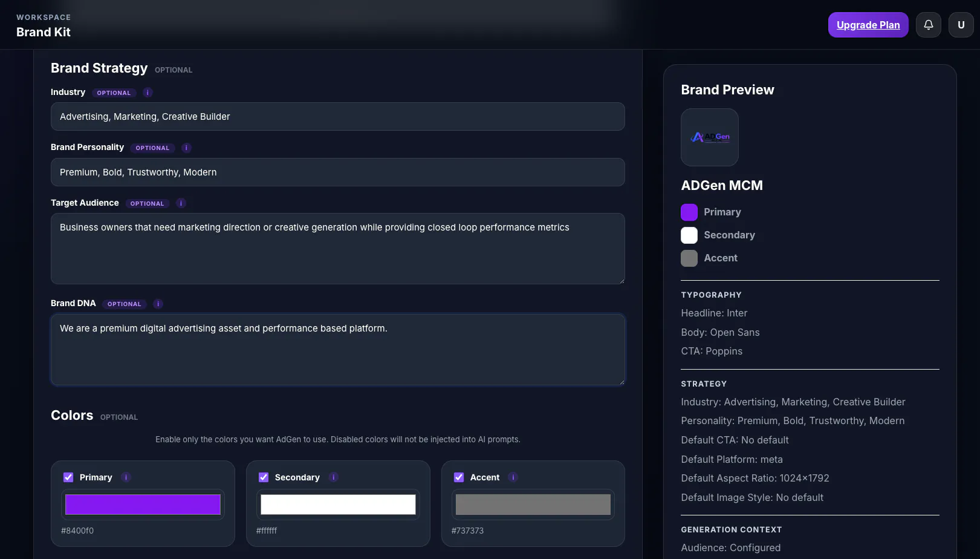The height and width of the screenshot is (559, 980).
Task: Click into the Brand DNA textarea
Action: [x=337, y=349]
